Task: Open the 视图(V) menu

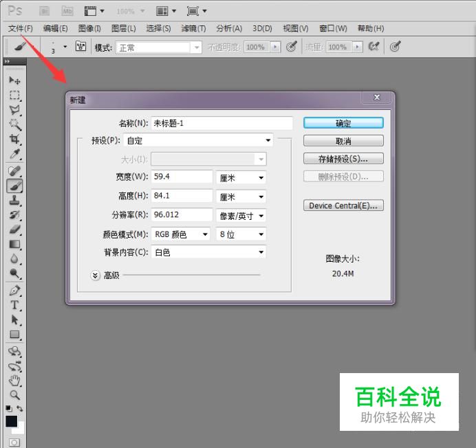Action: point(295,28)
